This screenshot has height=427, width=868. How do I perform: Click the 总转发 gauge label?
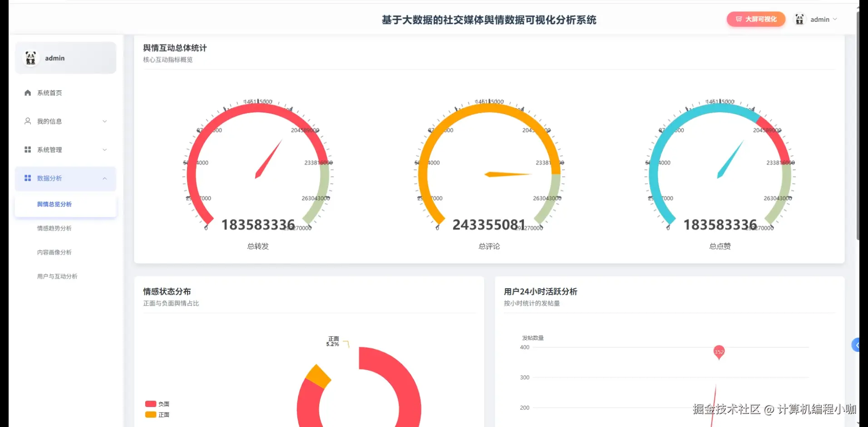(258, 246)
